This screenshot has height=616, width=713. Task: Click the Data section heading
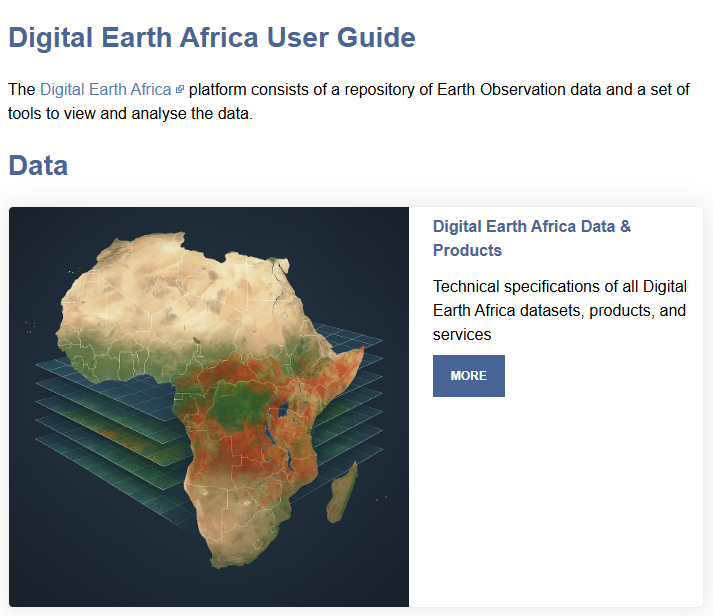coord(38,165)
